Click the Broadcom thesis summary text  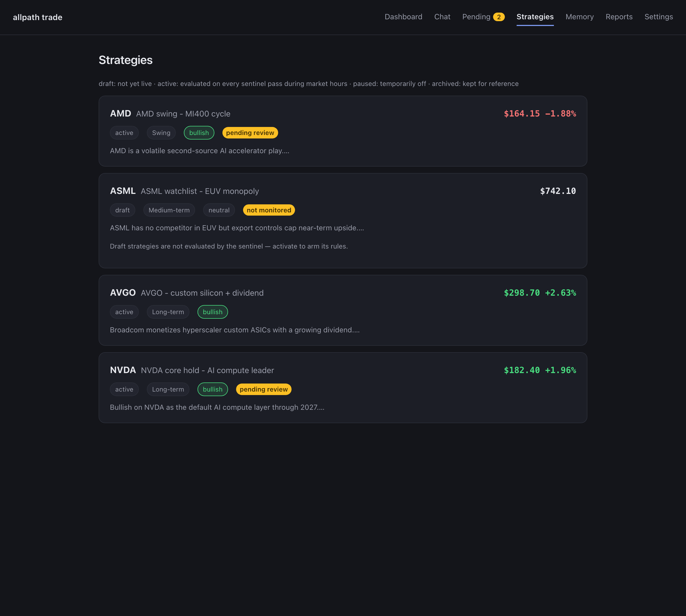[x=235, y=330]
